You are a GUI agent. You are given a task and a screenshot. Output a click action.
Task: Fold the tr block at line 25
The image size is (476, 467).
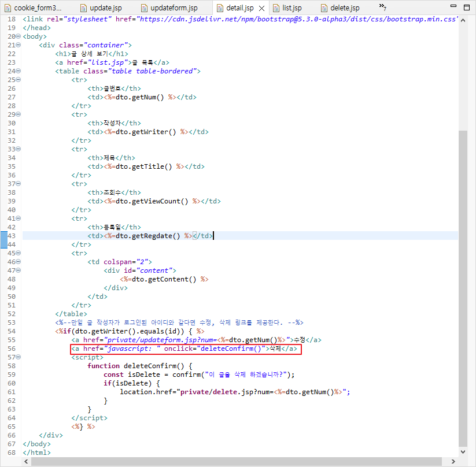click(19, 80)
